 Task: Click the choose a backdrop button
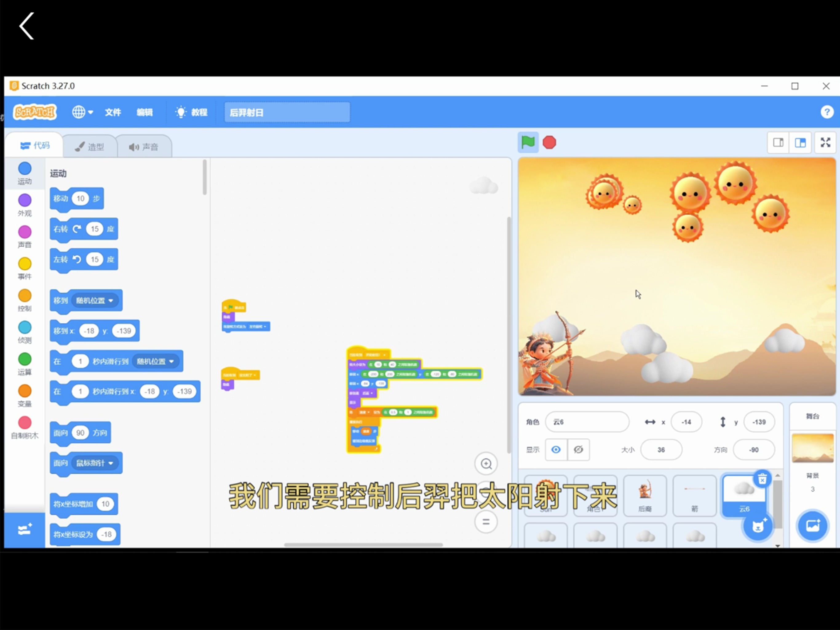click(812, 526)
